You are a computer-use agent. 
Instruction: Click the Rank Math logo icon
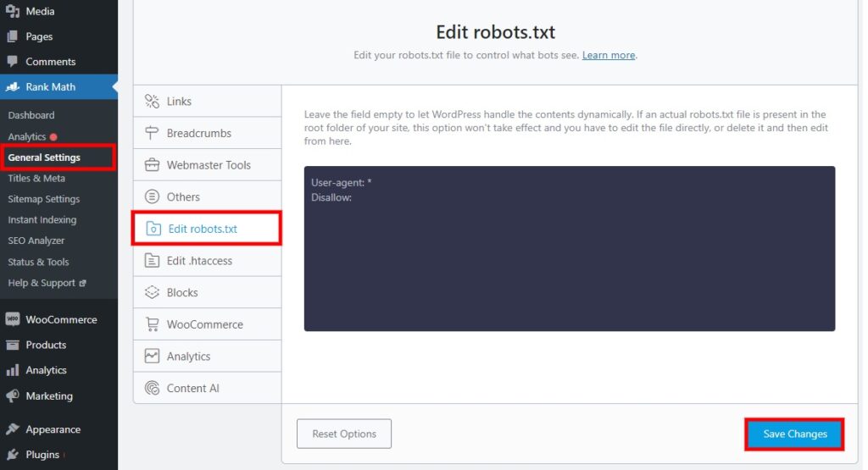coord(12,87)
